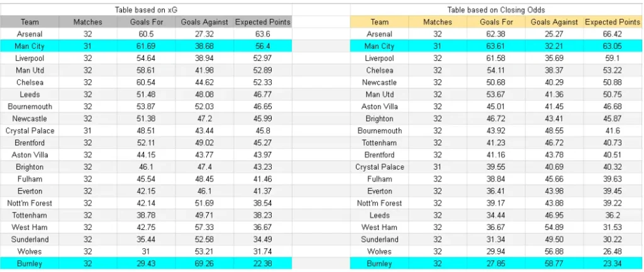
Task: Select Man City's xG goals for 61.69
Action: click(147, 46)
